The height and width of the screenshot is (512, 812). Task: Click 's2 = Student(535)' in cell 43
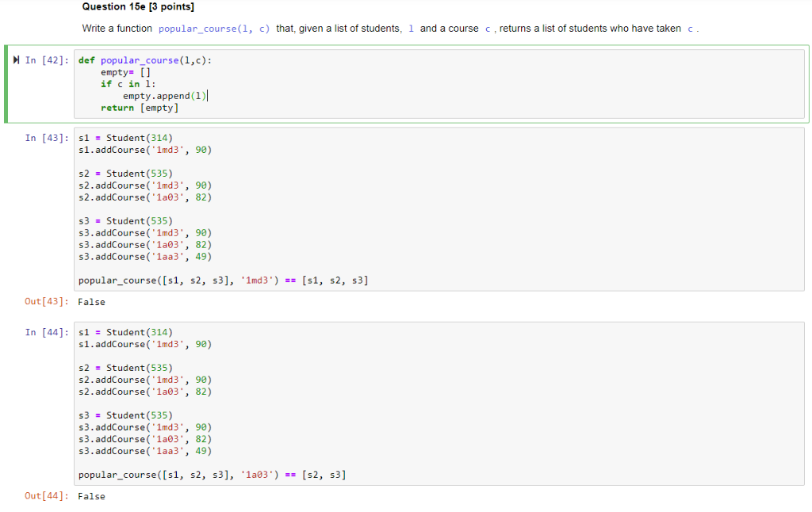click(x=125, y=174)
